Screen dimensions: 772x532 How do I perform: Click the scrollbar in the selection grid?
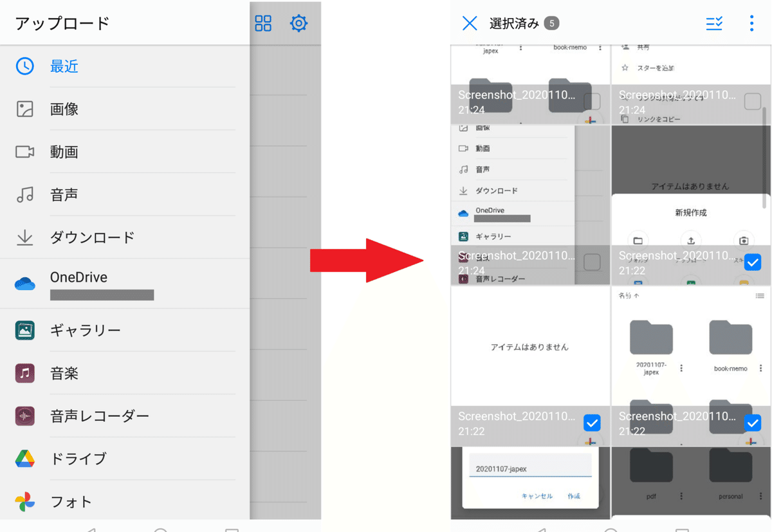pos(764,158)
